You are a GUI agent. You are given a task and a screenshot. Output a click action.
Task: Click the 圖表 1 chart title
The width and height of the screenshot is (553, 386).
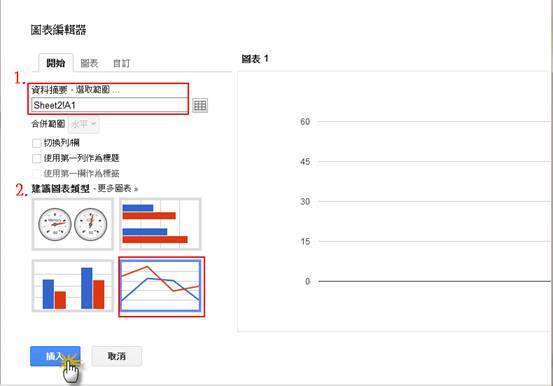(255, 59)
